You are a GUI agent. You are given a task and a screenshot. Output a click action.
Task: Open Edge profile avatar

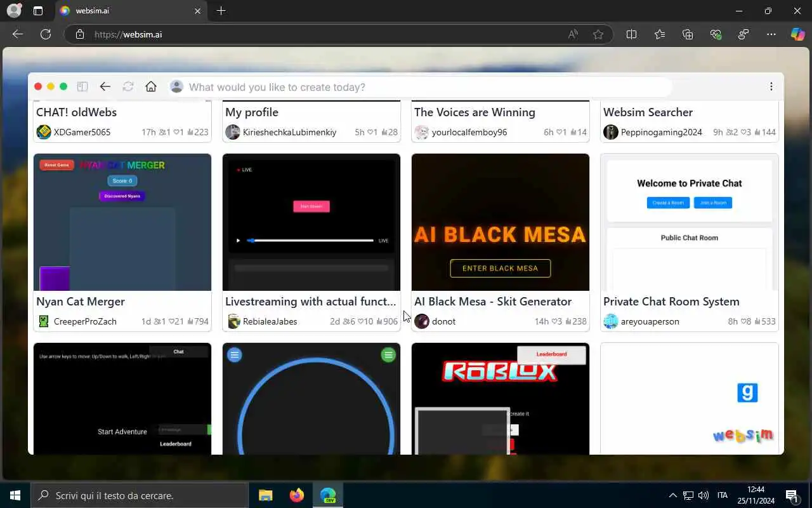point(13,11)
